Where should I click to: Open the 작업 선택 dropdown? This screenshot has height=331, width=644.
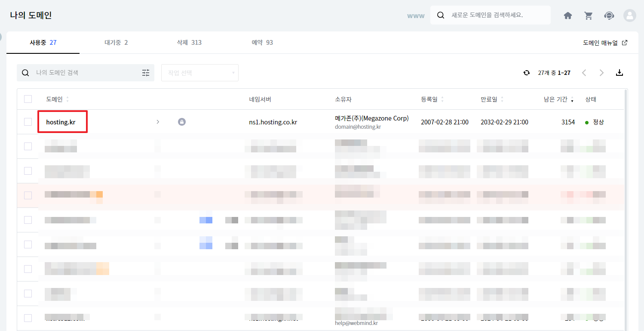(199, 73)
